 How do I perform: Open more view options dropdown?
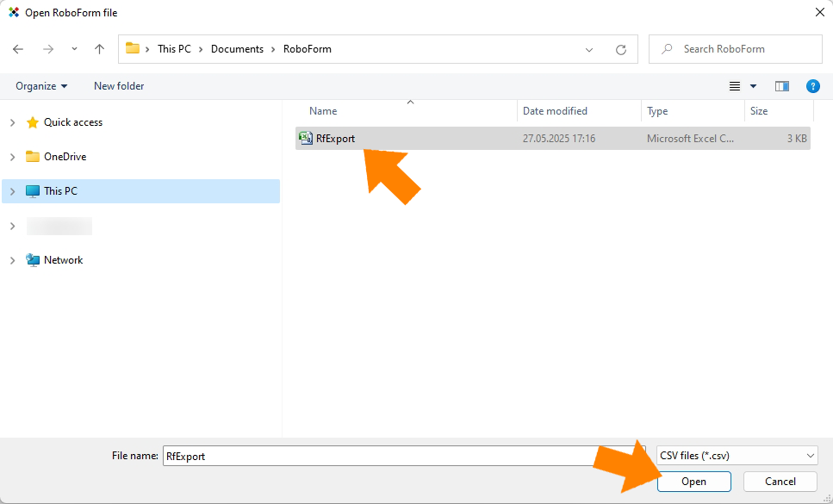[x=753, y=86]
